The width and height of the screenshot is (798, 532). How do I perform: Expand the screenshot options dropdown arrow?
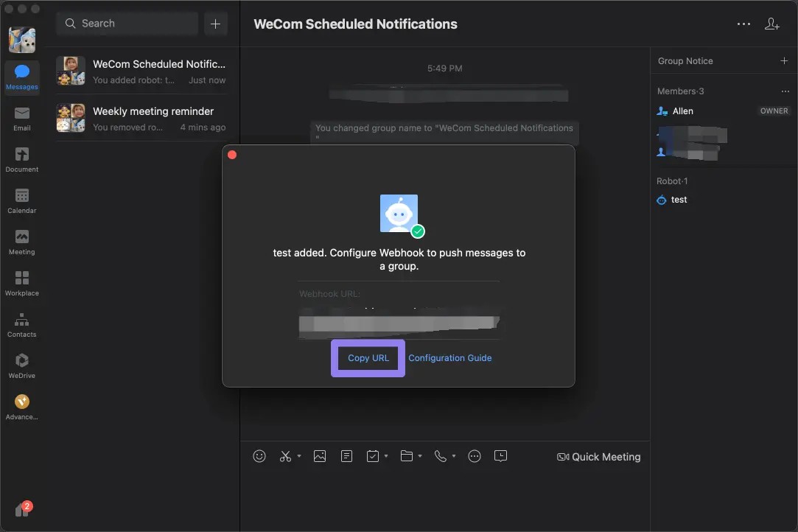(299, 456)
